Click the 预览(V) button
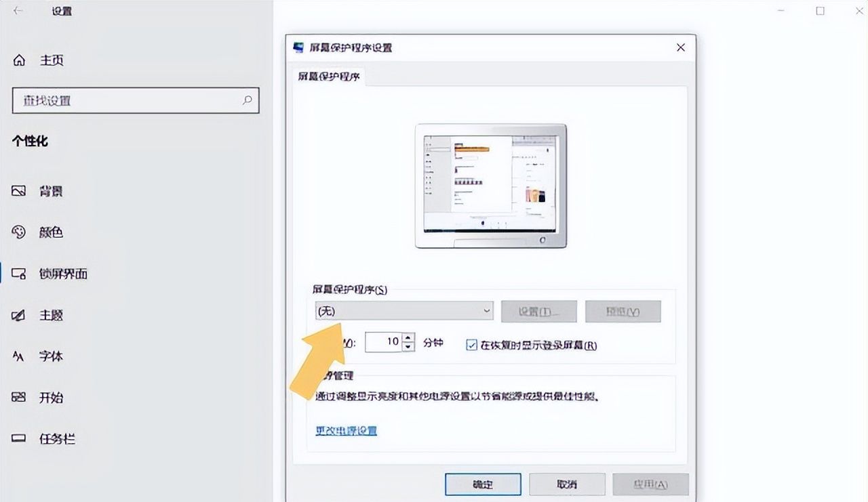 (x=623, y=312)
